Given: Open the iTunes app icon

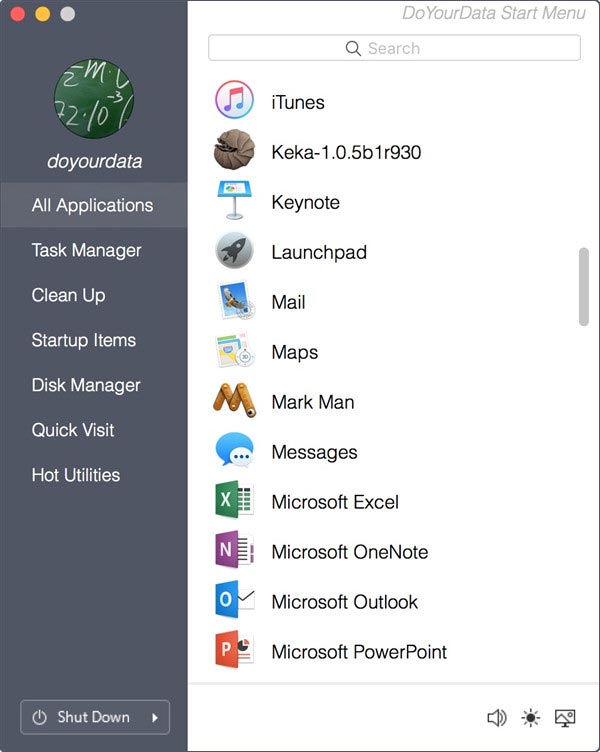Looking at the screenshot, I should [234, 100].
